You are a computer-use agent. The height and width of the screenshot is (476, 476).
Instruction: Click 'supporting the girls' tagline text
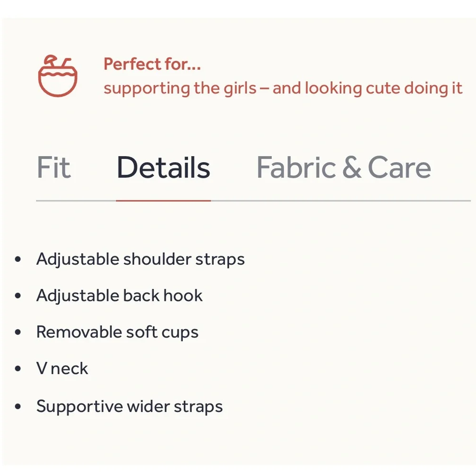180,89
